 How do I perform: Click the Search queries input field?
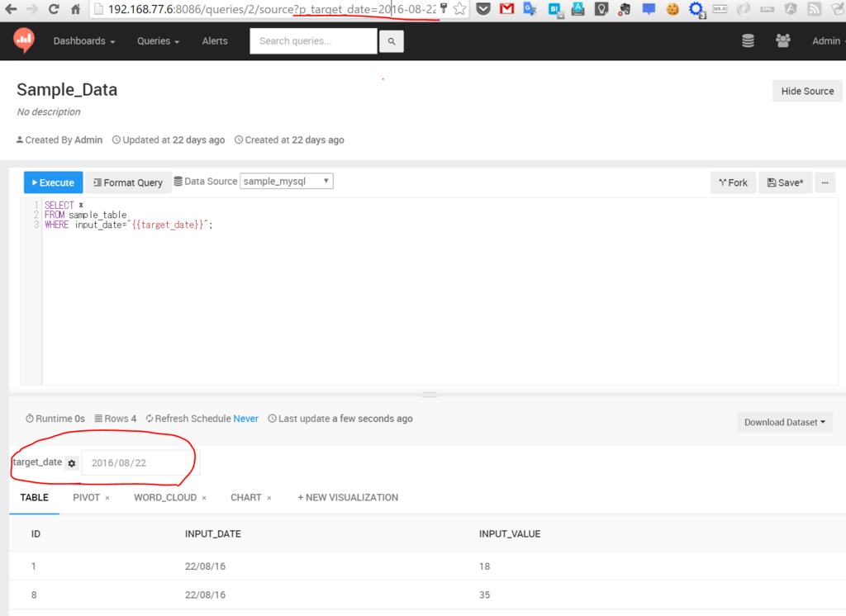(x=313, y=41)
